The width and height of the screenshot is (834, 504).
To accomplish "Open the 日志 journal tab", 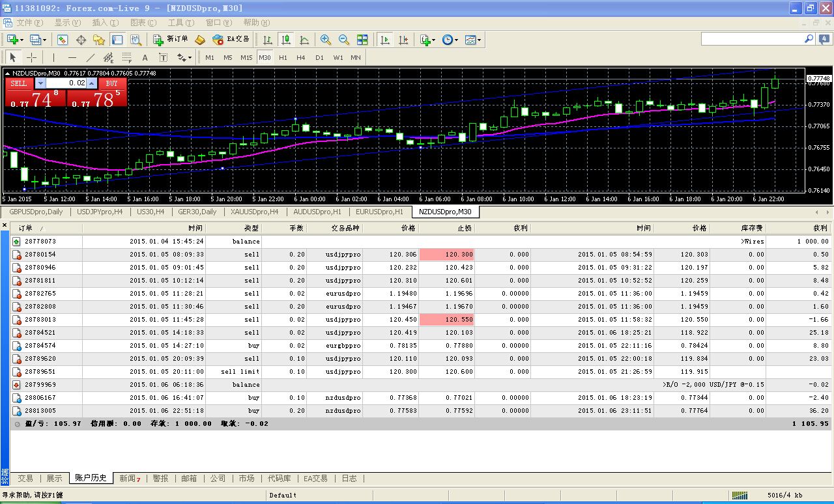I will pyautogui.click(x=349, y=479).
